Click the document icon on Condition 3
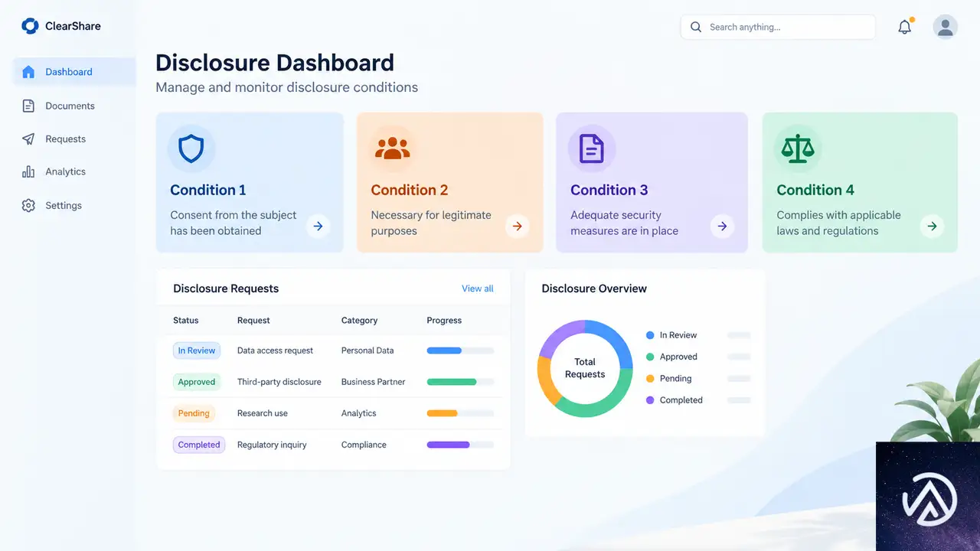This screenshot has width=980, height=551. [x=592, y=148]
